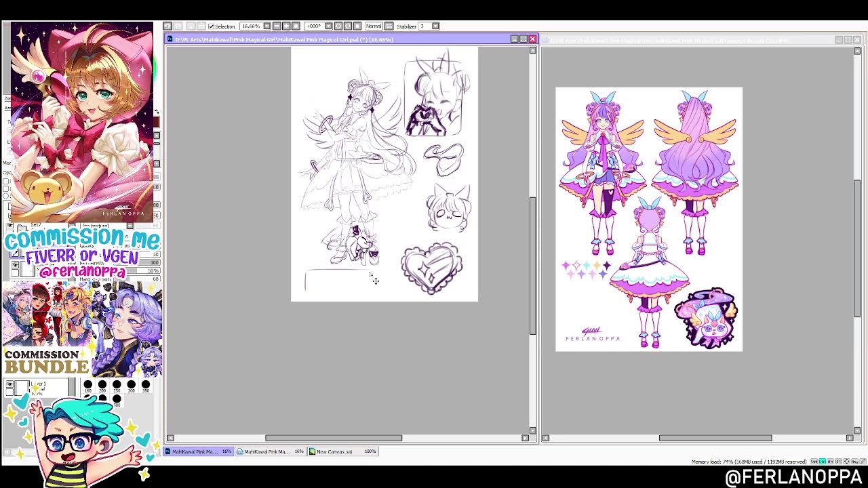The width and height of the screenshot is (868, 488).
Task: Click the pen pressure icon in status bar
Action: click(863, 462)
